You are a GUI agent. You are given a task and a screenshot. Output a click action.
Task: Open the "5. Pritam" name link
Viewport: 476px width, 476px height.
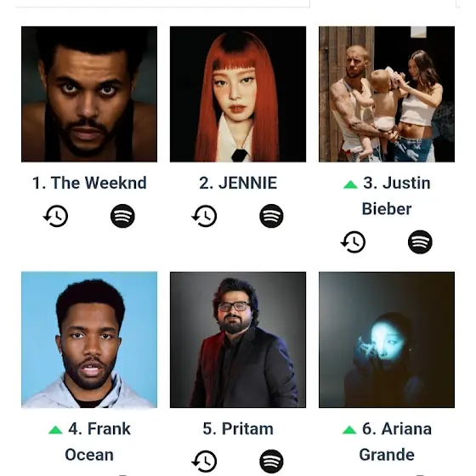pos(238,428)
